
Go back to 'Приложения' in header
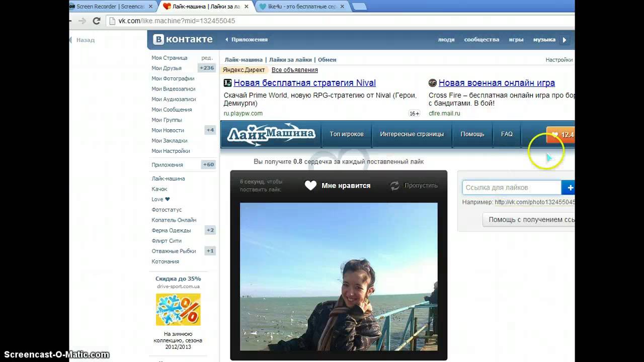[x=247, y=40]
